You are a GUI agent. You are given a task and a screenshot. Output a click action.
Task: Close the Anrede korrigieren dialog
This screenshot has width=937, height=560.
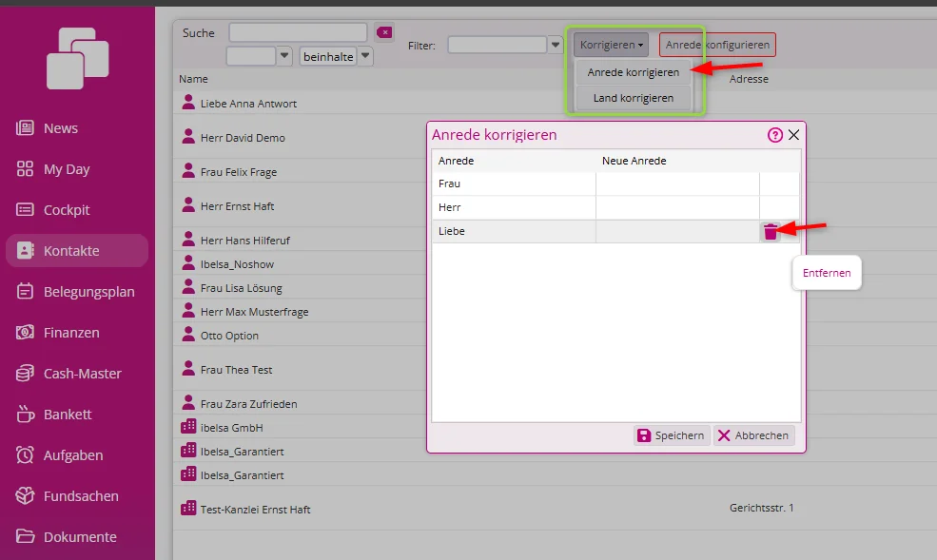tap(793, 135)
